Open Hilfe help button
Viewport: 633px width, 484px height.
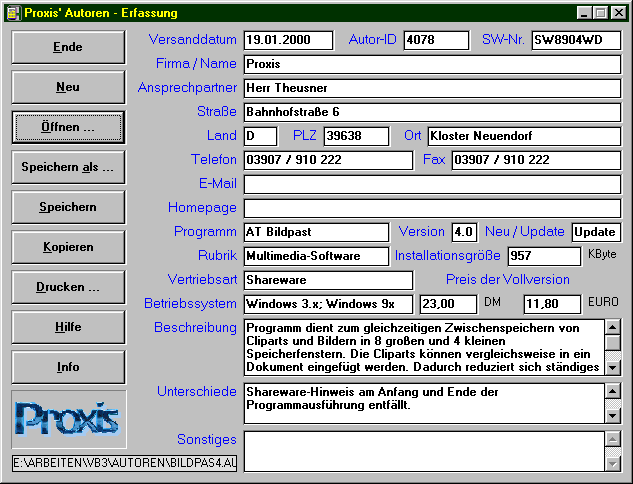pyautogui.click(x=68, y=327)
